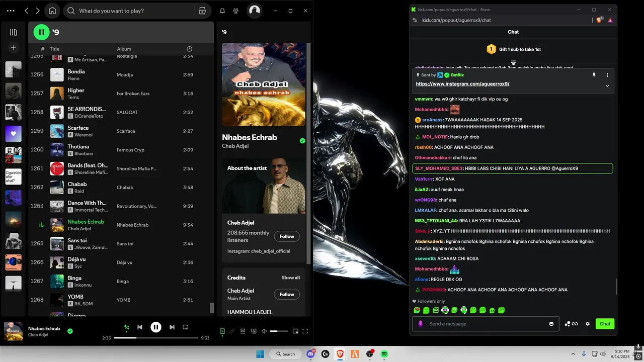
Task: Open Friend Activity icon
Action: click(236, 11)
